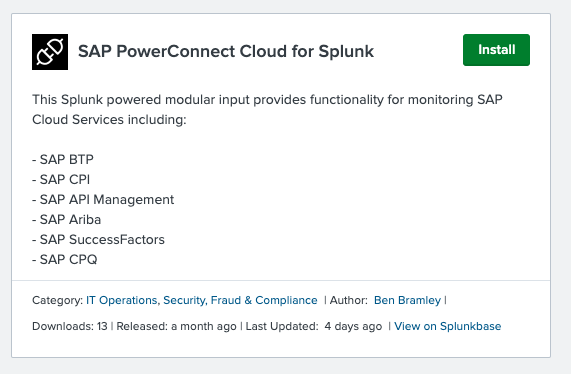This screenshot has width=571, height=374.
Task: Select the SAP Ariba list line
Action: click(67, 220)
